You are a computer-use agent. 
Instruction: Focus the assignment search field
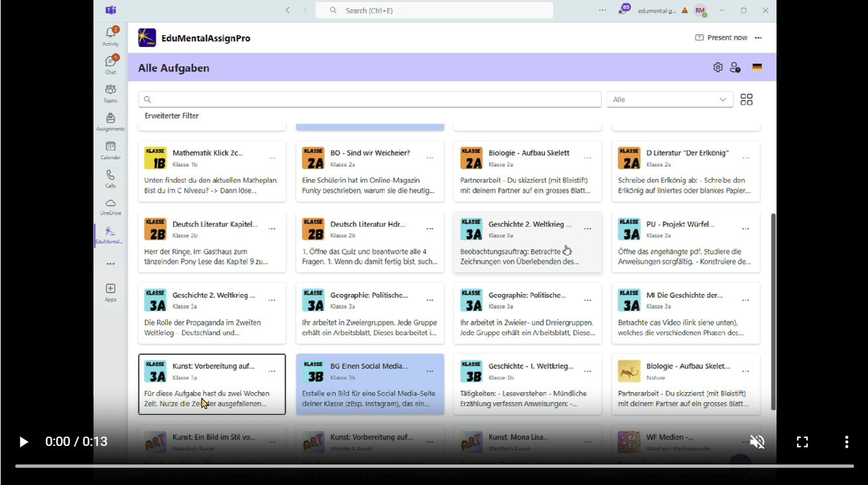tap(370, 99)
